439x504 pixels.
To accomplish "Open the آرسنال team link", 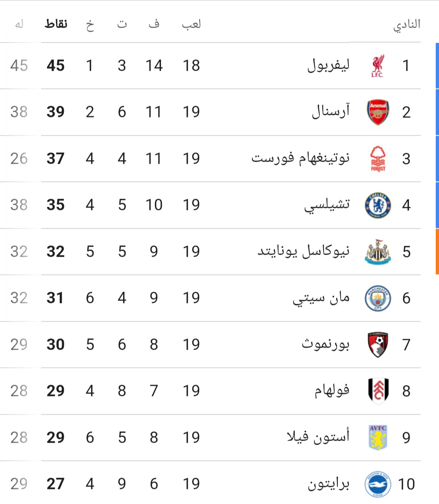I will (331, 111).
